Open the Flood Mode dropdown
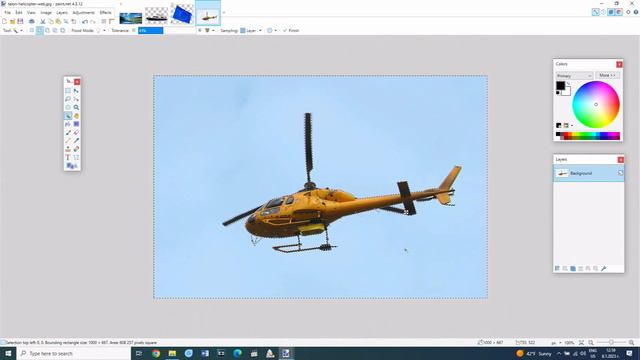 100,31
